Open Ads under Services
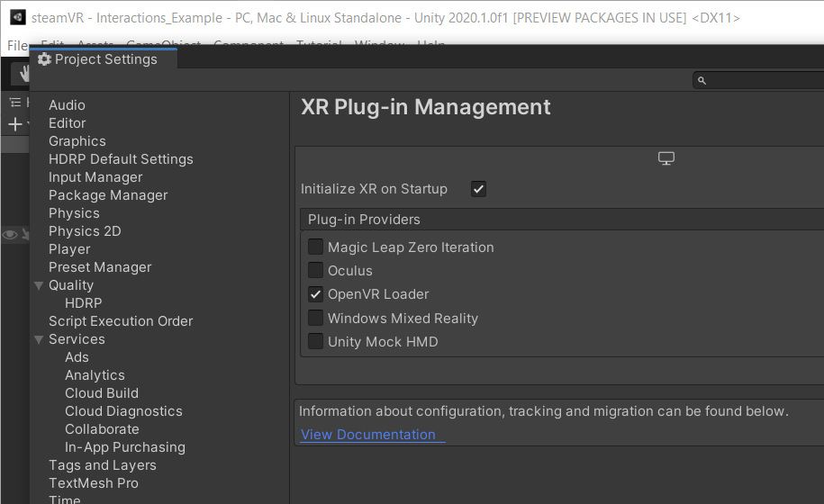This screenshot has height=504, width=824. pos(77,357)
